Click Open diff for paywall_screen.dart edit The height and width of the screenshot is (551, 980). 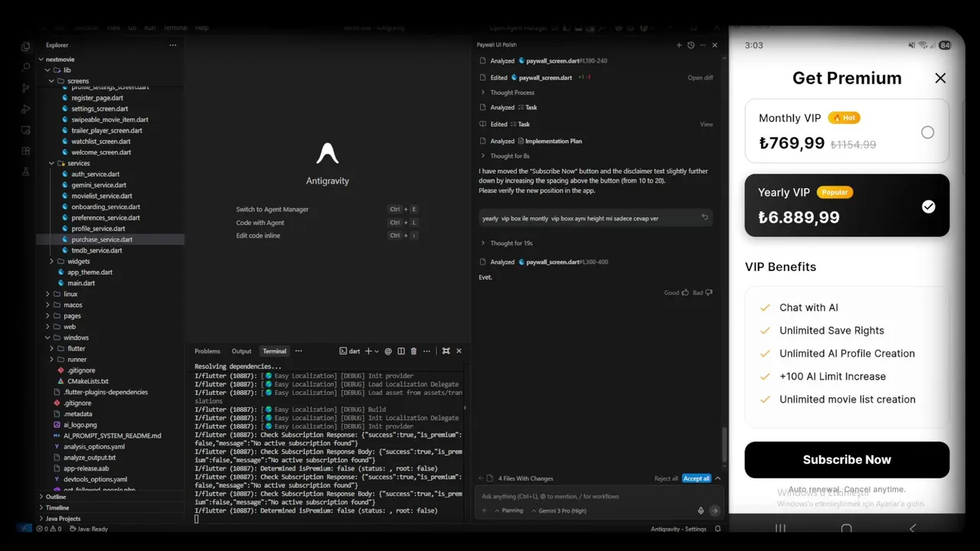(700, 78)
